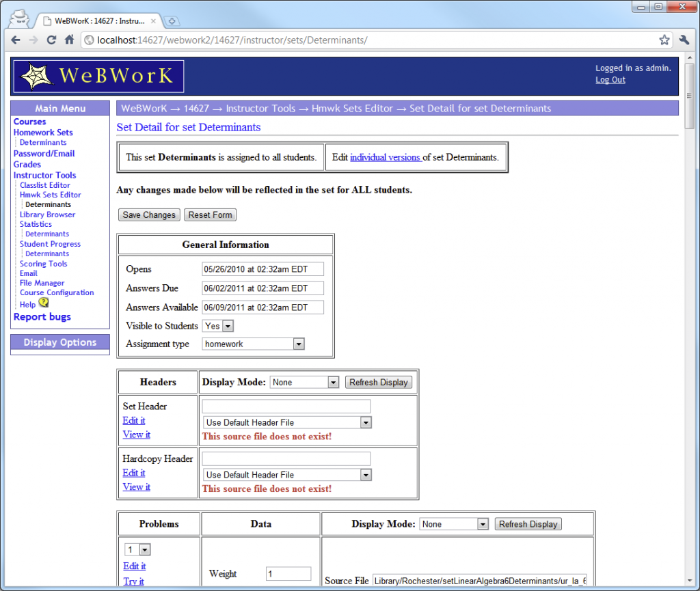Select Hmwk Sets Editor in Main Menu
This screenshot has height=591, width=700.
click(50, 195)
